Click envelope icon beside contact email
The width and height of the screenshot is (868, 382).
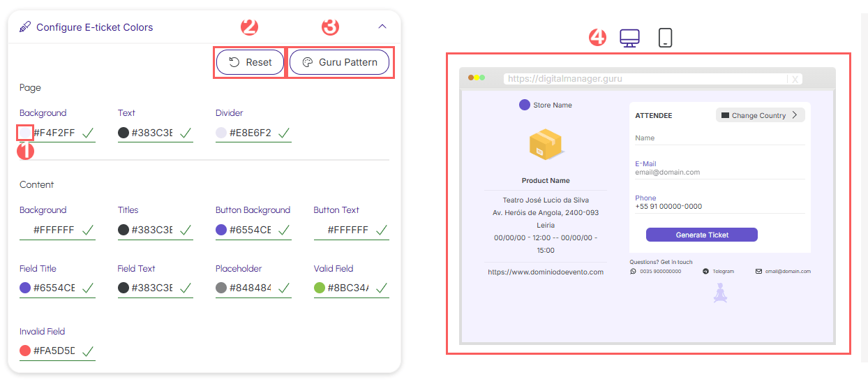(x=759, y=271)
